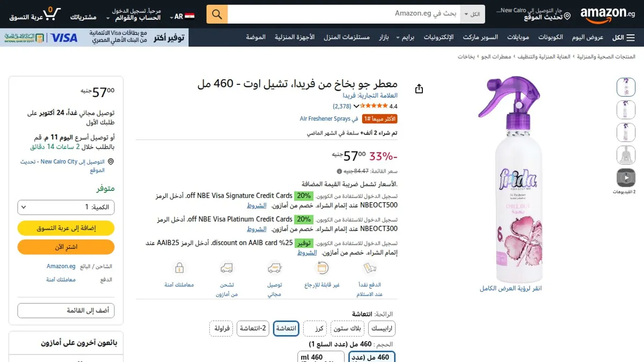Click the info icon beside list price

tap(339, 172)
